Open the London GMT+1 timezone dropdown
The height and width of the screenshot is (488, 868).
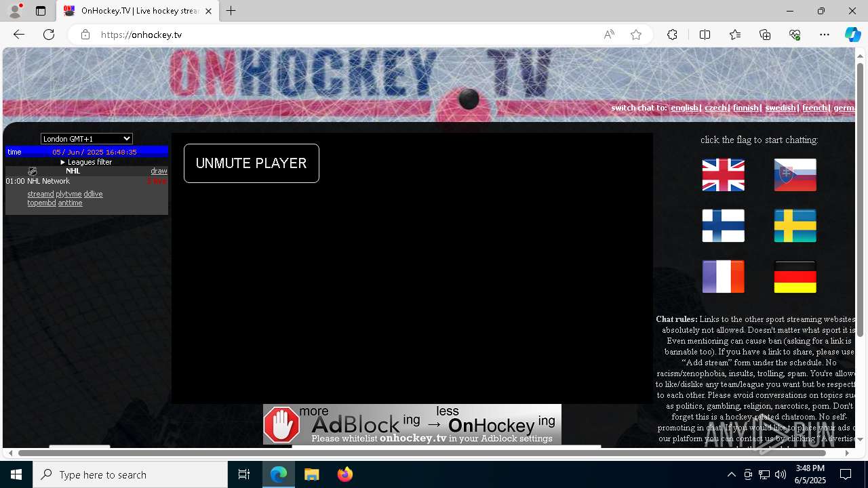(x=87, y=138)
